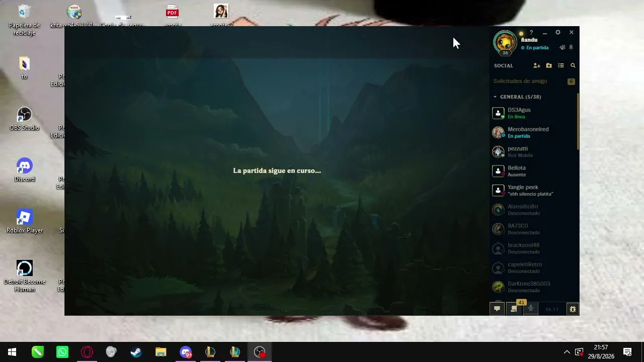Select the Discord desktop shortcut
Image resolution: width=644 pixels, height=362 pixels.
point(24,170)
